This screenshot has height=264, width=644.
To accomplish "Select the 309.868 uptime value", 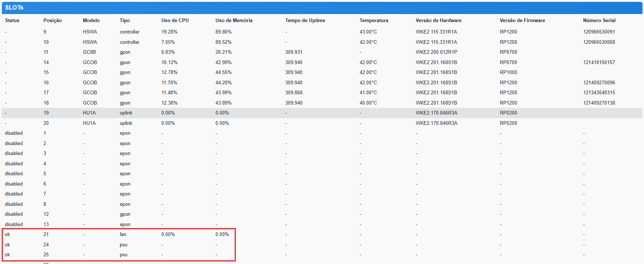I will (x=293, y=93).
